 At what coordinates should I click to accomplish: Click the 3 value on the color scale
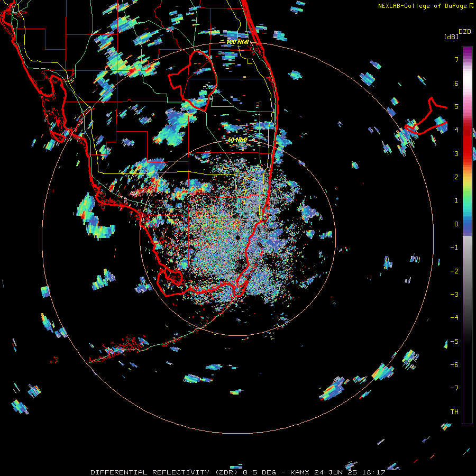pyautogui.click(x=456, y=153)
